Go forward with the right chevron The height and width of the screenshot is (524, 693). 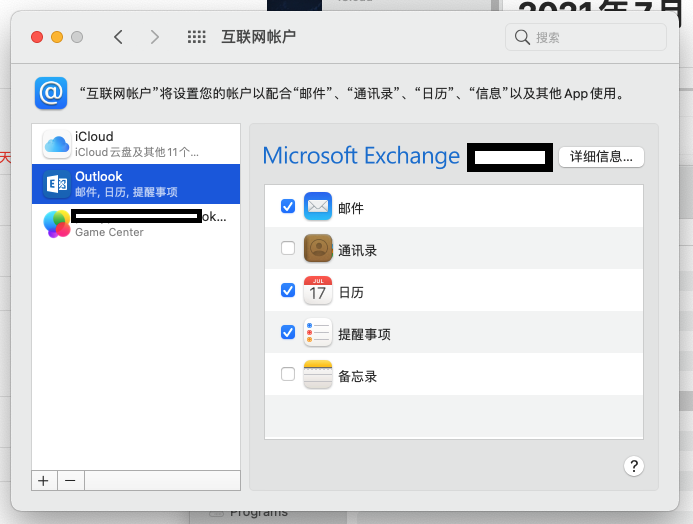pyautogui.click(x=154, y=37)
